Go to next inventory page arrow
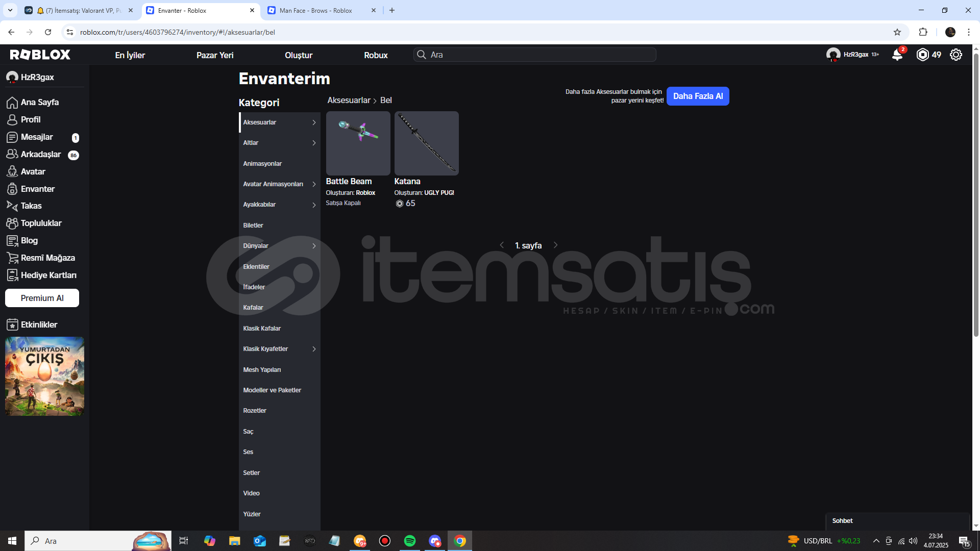Image resolution: width=980 pixels, height=551 pixels. (556, 245)
